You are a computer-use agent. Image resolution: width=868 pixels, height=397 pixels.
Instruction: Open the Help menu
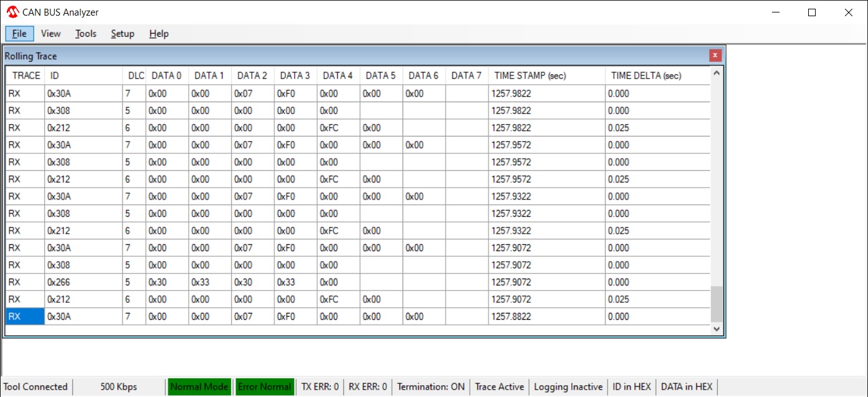159,34
